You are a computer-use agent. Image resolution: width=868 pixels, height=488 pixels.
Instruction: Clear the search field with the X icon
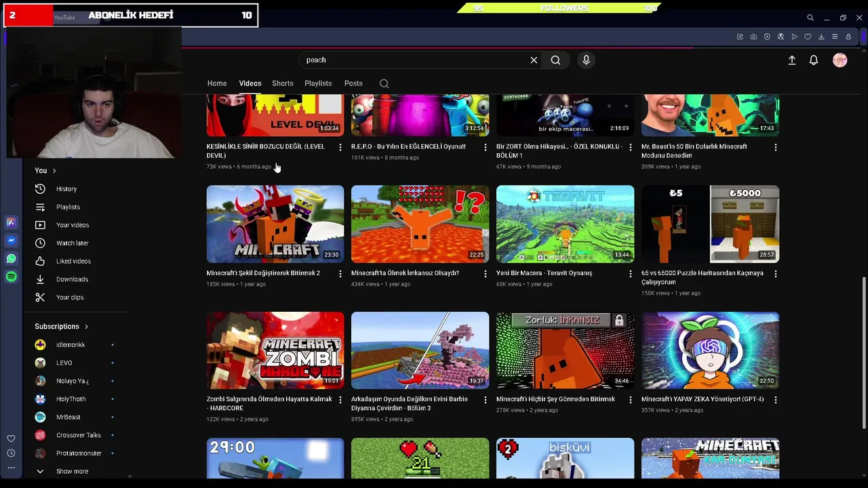tap(534, 60)
